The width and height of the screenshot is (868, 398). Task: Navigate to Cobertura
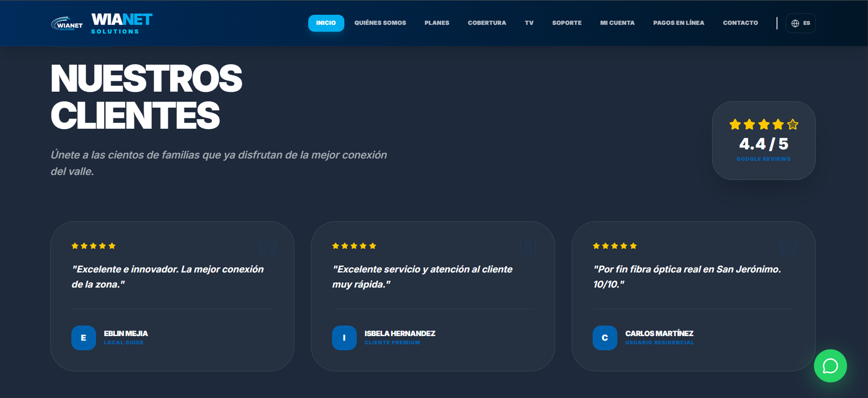[x=487, y=23]
